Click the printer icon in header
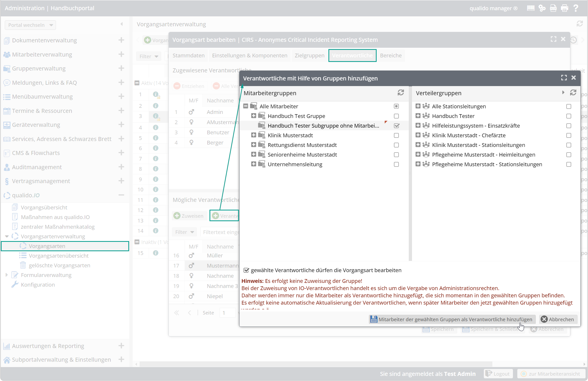Image resolution: width=588 pixels, height=381 pixels. 564,8
